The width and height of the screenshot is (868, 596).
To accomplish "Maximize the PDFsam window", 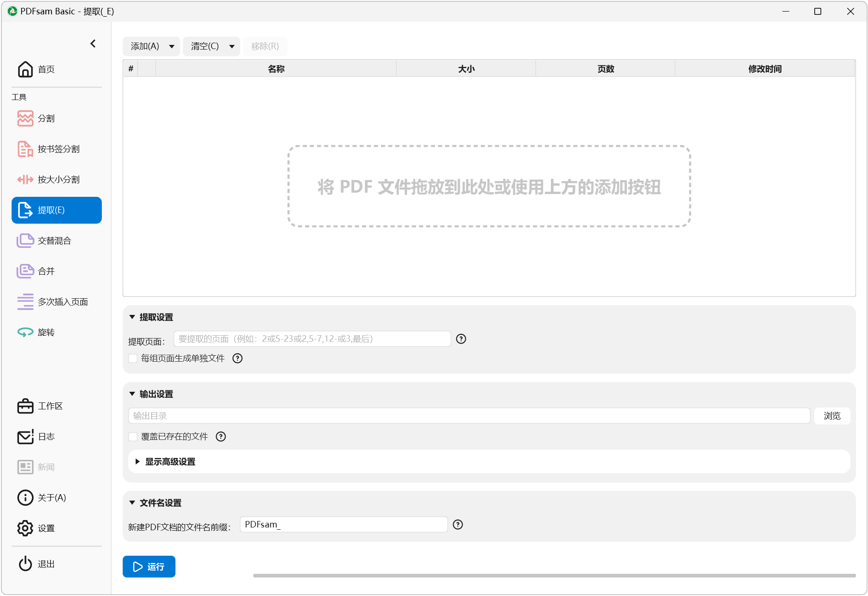I will coord(818,11).
